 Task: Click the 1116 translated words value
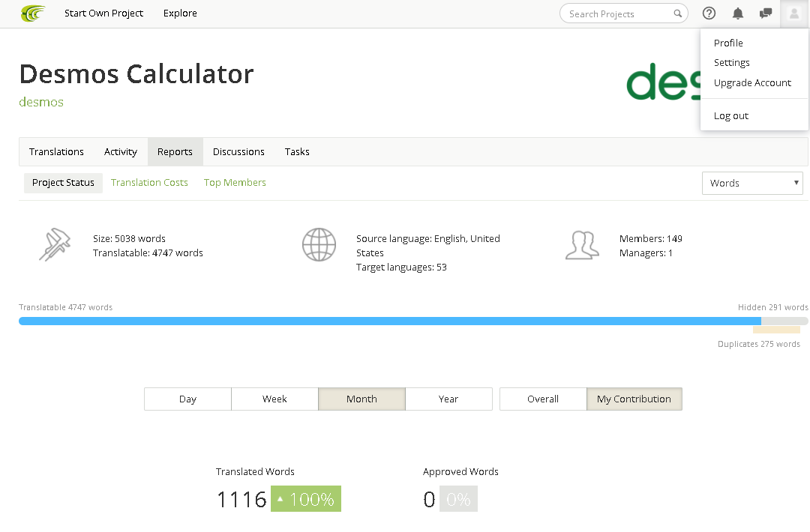[x=241, y=500]
